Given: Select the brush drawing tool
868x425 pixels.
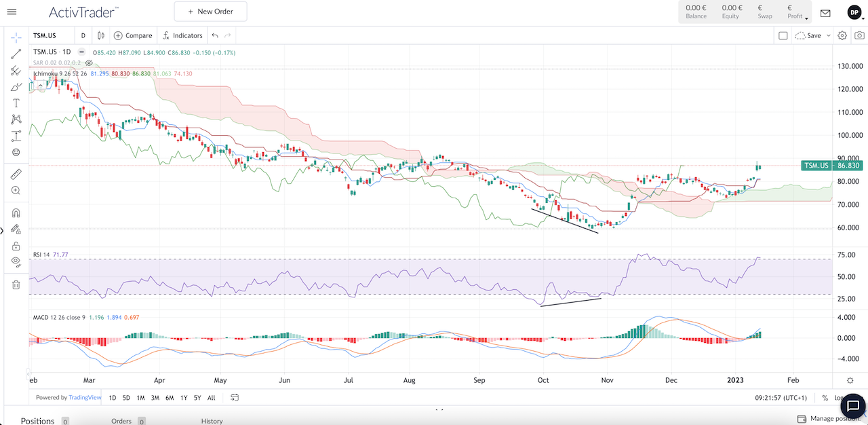Looking at the screenshot, I should pos(16,86).
